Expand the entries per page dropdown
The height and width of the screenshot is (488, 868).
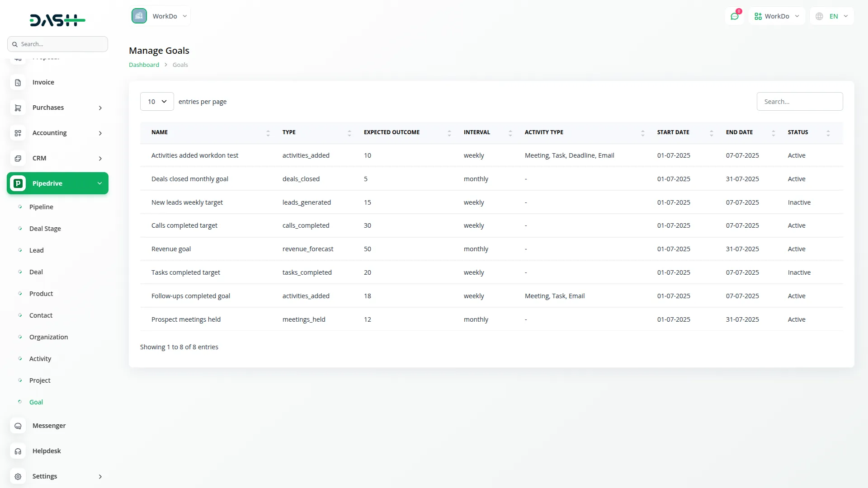[156, 101]
